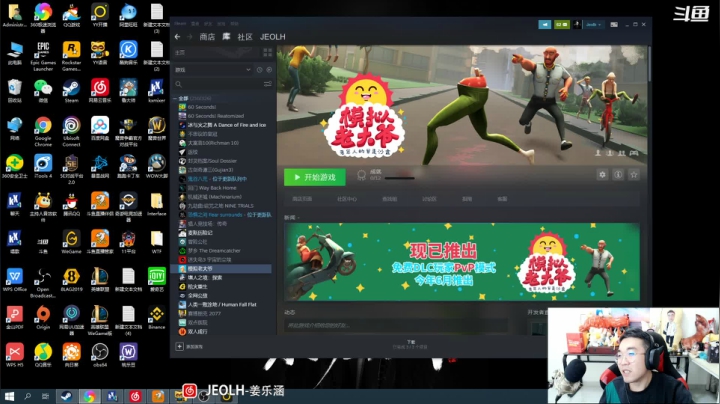Viewport: 720px width, 404px height.
Task: Click the activity post input field
Action: tap(396, 325)
